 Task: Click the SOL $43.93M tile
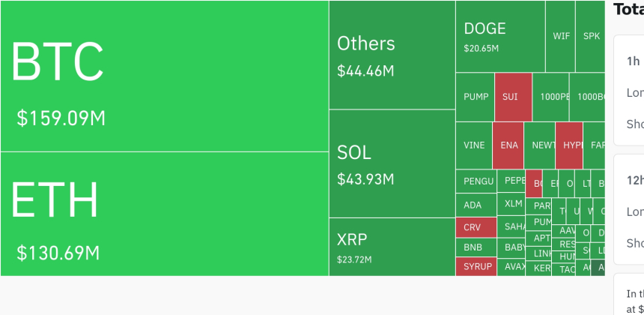pos(392,163)
